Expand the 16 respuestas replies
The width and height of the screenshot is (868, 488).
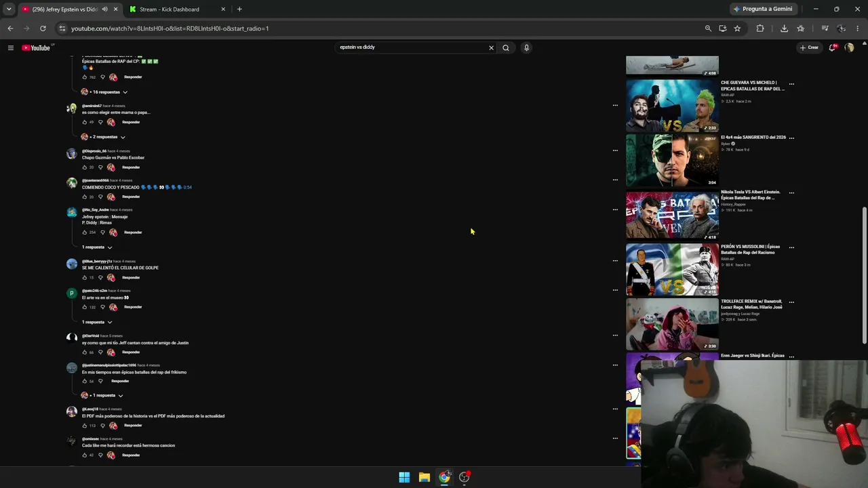pos(104,91)
